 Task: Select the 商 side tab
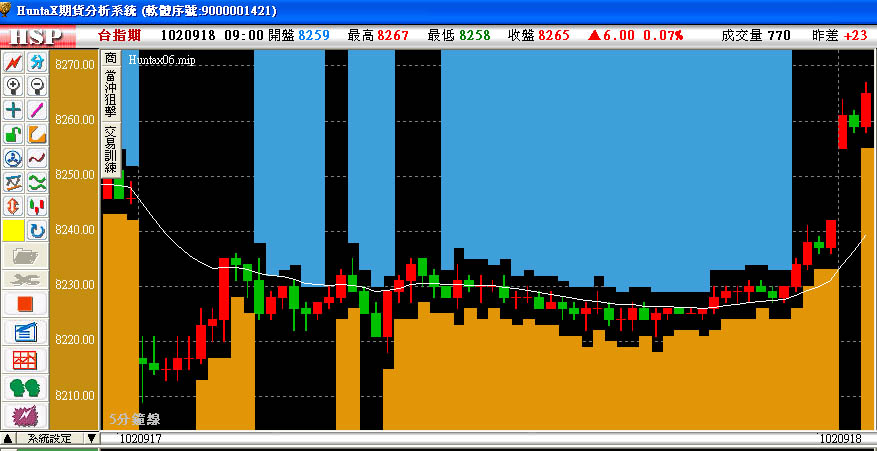[x=111, y=58]
